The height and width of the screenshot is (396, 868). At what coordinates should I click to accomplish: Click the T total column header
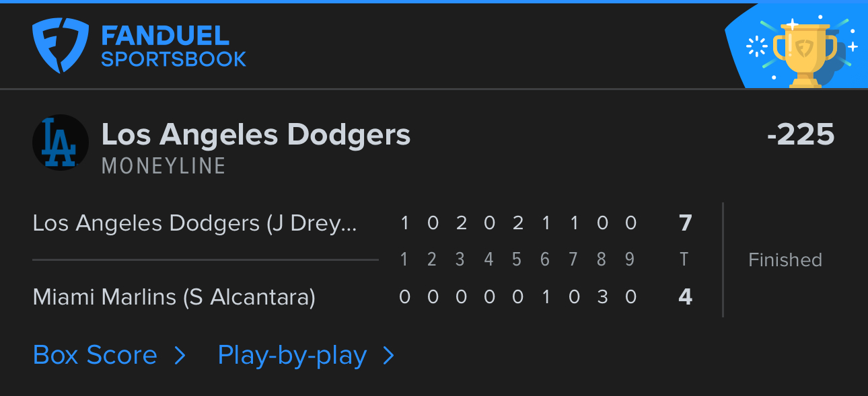(684, 260)
